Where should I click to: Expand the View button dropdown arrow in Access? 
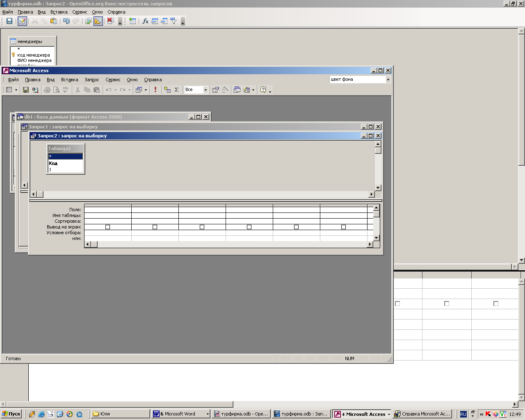16,90
